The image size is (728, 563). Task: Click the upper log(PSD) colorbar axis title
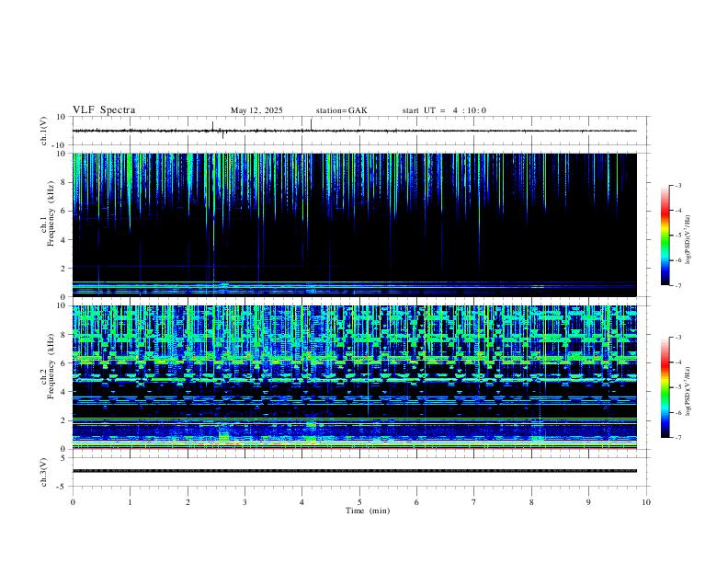tap(688, 240)
